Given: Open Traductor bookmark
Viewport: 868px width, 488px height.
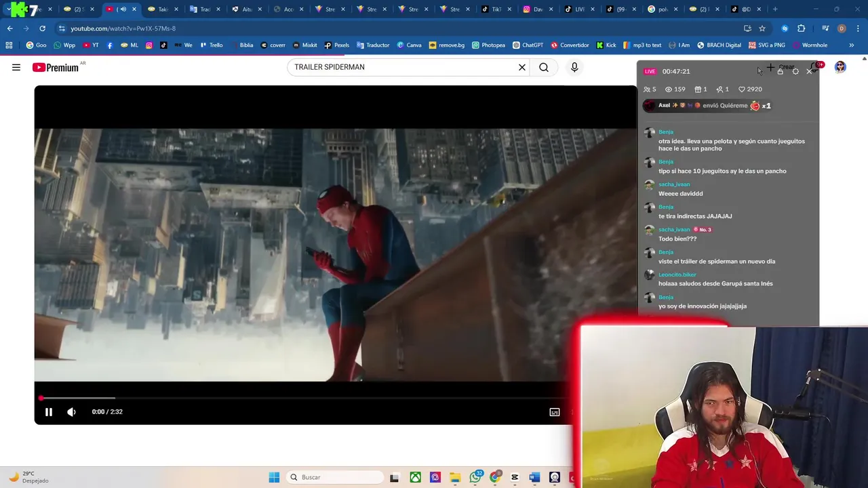Looking at the screenshot, I should 372,45.
